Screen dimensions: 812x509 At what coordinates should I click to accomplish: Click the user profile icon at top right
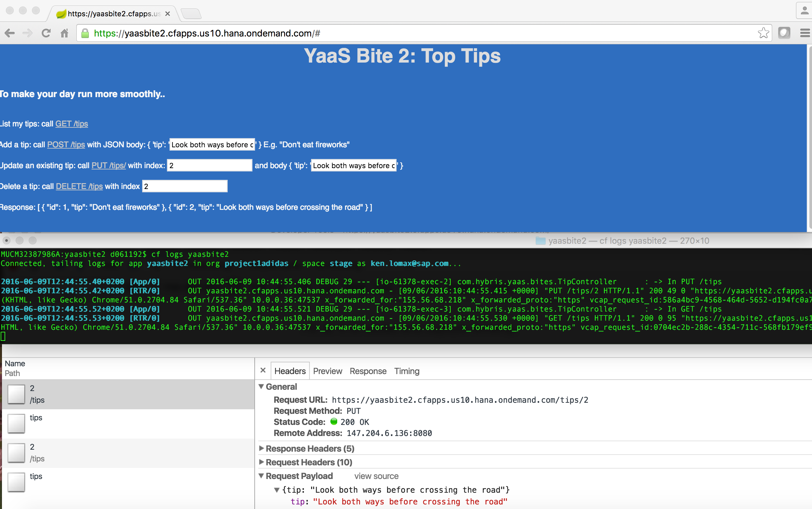point(804,11)
